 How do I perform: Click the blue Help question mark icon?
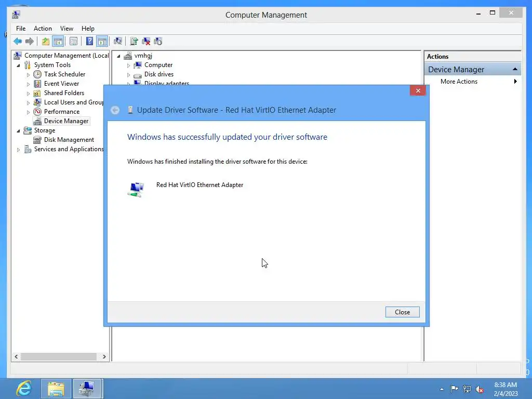(x=89, y=42)
